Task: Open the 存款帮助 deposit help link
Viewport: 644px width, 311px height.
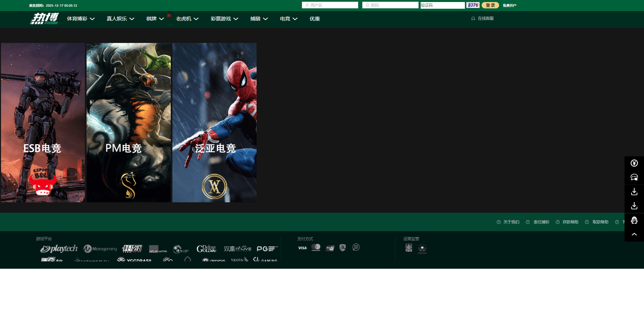Action: coord(570,222)
